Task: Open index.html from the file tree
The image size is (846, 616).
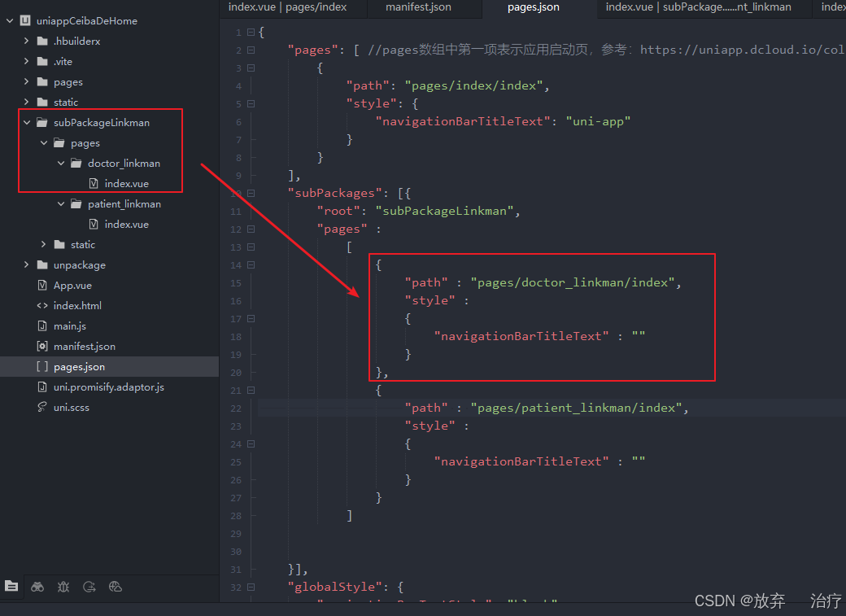Action: pos(77,306)
